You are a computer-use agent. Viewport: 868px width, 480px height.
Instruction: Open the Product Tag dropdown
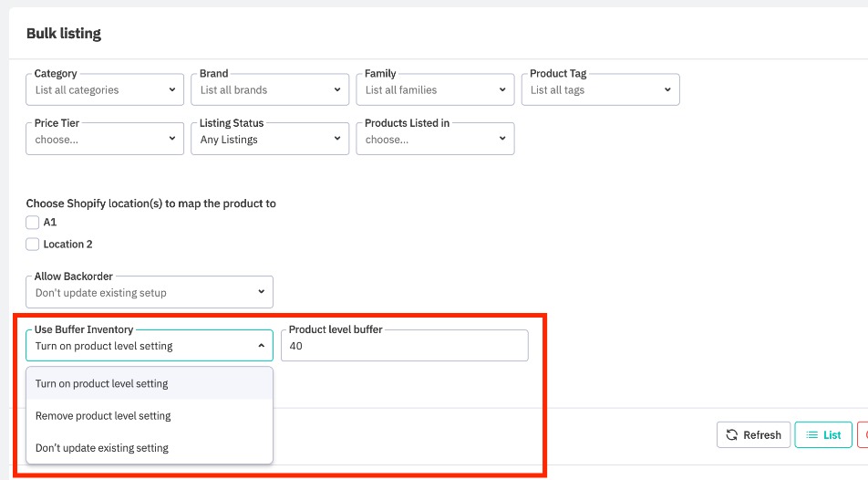600,89
